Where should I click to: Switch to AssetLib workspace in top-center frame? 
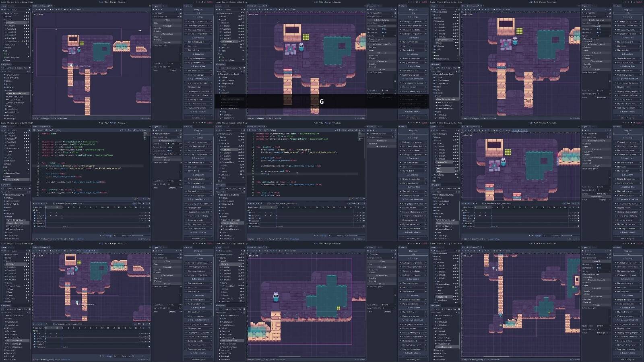point(336,2)
